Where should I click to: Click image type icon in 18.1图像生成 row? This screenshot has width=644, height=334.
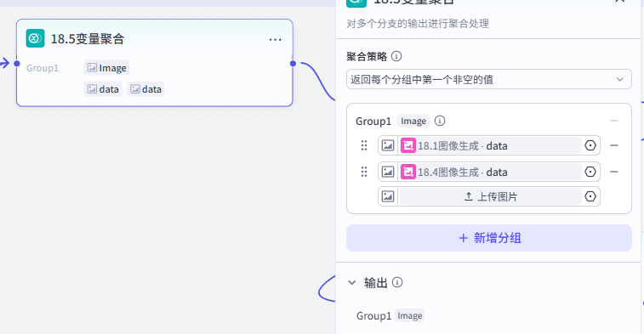[388, 145]
